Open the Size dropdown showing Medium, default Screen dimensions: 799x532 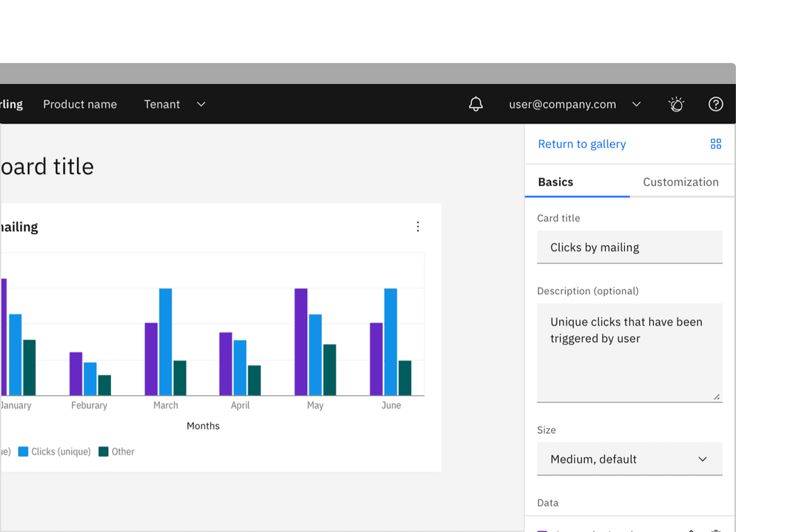(629, 459)
